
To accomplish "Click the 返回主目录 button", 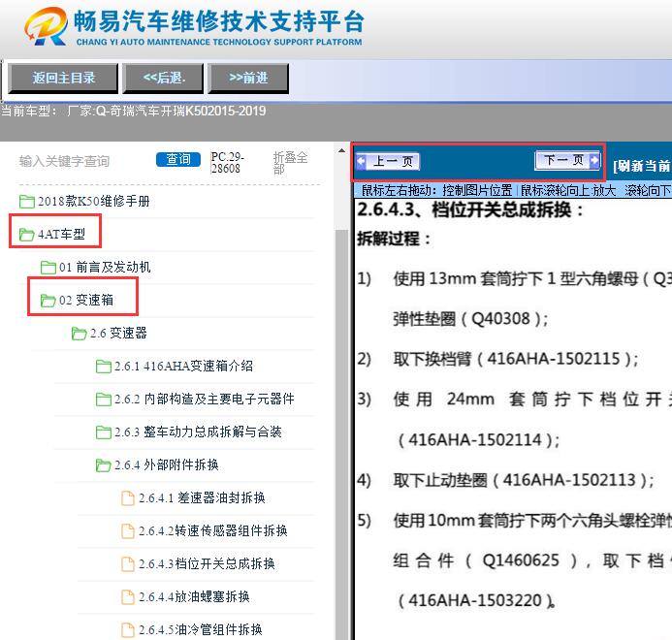I will point(63,78).
